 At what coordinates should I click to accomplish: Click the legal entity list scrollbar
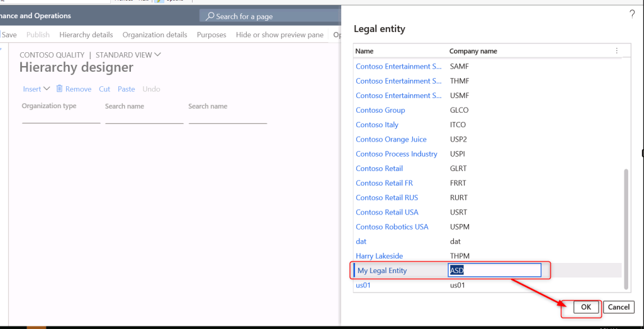click(625, 226)
